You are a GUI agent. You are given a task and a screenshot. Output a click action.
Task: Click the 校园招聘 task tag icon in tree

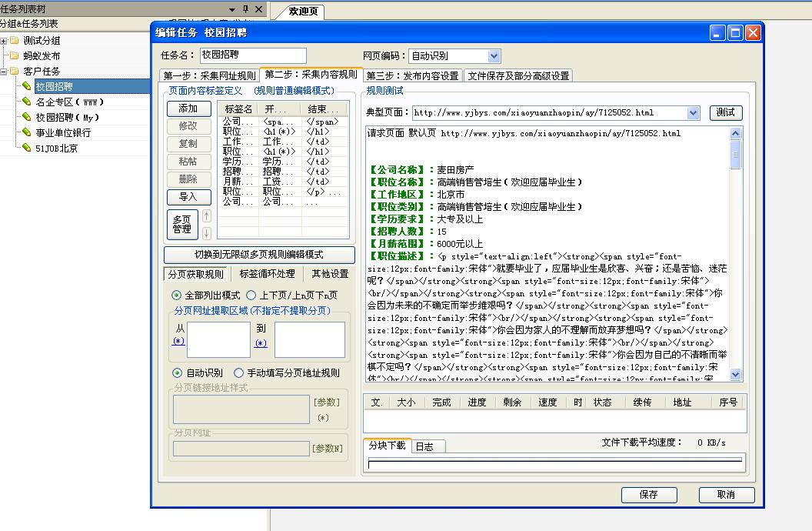pos(26,86)
